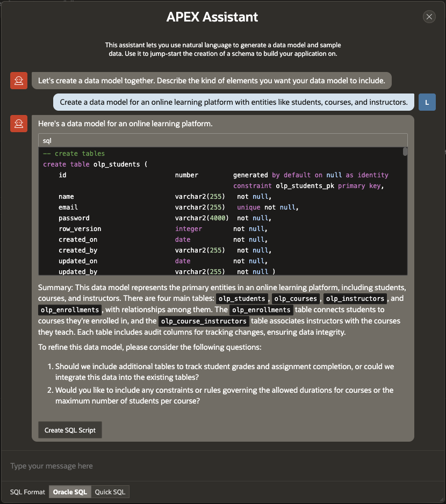The image size is (446, 504).
Task: Click the olp_instructors inline code tag
Action: coord(355,299)
